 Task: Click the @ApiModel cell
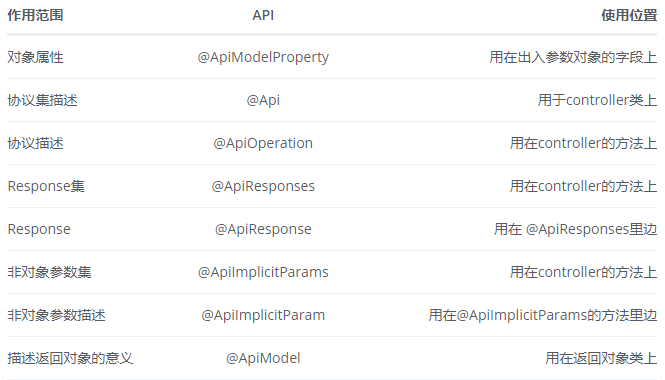pos(263,358)
